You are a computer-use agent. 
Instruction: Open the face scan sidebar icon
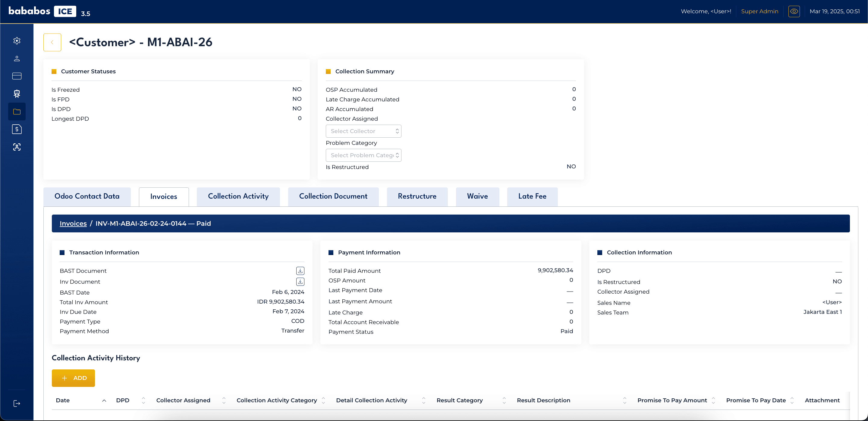pos(17,147)
